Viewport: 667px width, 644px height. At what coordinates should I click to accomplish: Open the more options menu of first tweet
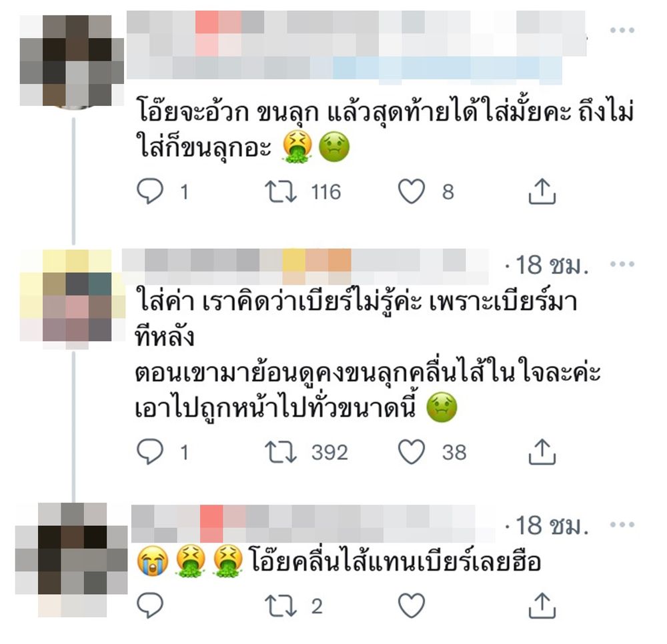(622, 30)
